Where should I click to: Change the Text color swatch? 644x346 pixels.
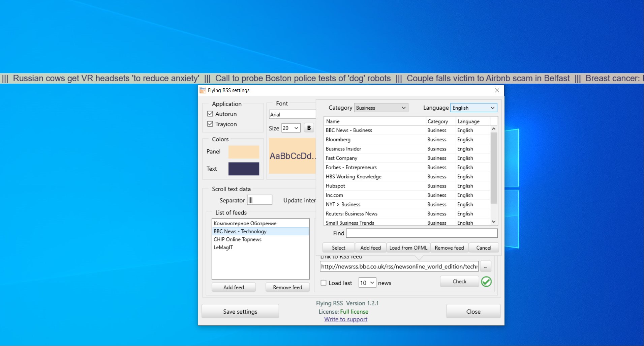(x=243, y=169)
